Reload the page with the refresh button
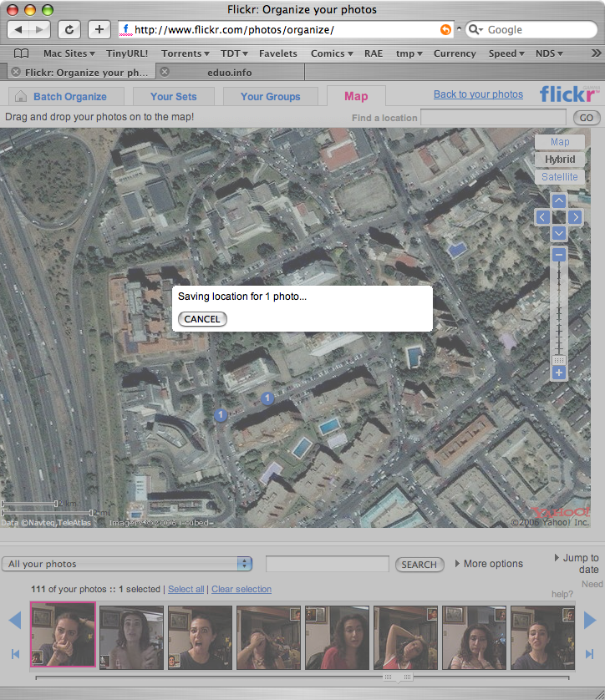Viewport: 605px width, 700px height. (x=69, y=29)
